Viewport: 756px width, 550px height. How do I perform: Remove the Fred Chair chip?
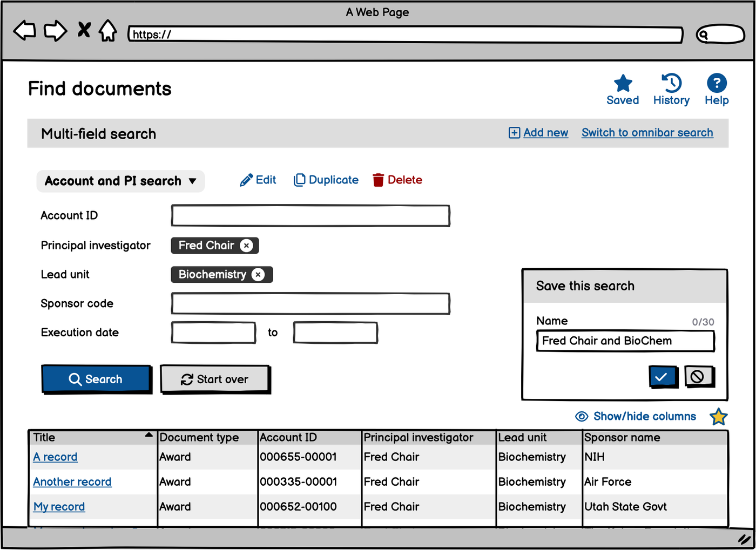point(246,246)
